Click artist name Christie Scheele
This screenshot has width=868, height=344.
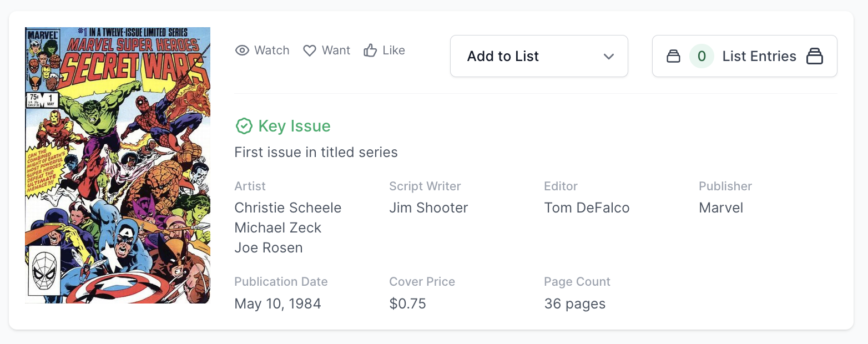(287, 208)
